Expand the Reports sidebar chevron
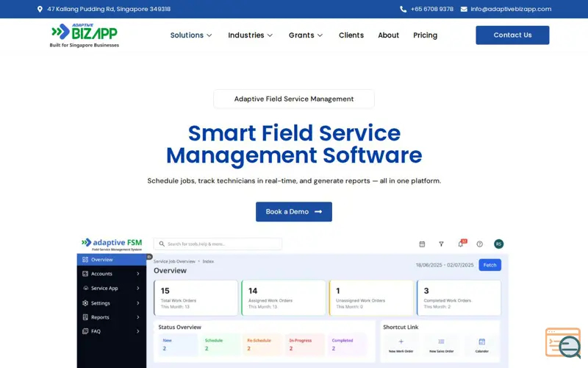The width and height of the screenshot is (588, 368). click(138, 317)
